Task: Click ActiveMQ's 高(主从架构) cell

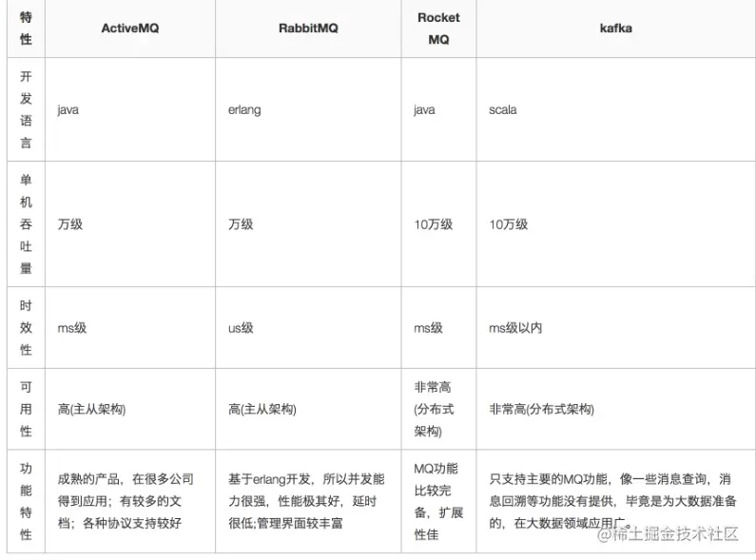Action: point(130,409)
